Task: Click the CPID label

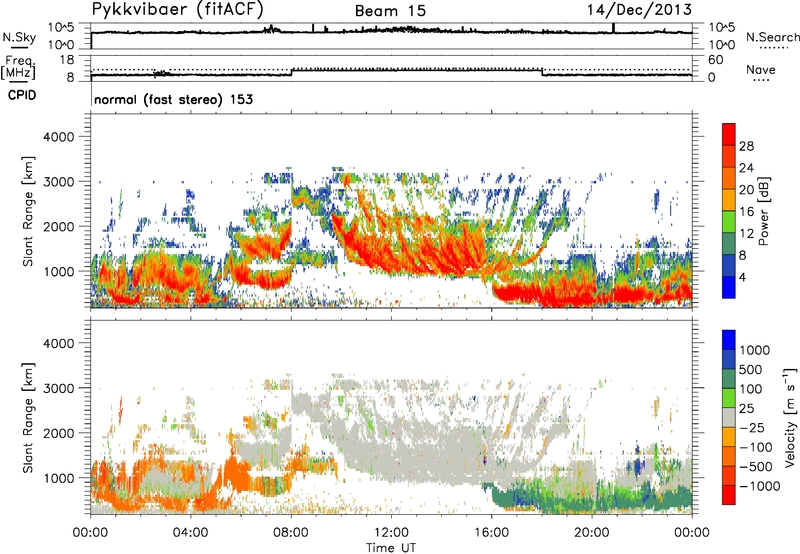Action: point(22,95)
